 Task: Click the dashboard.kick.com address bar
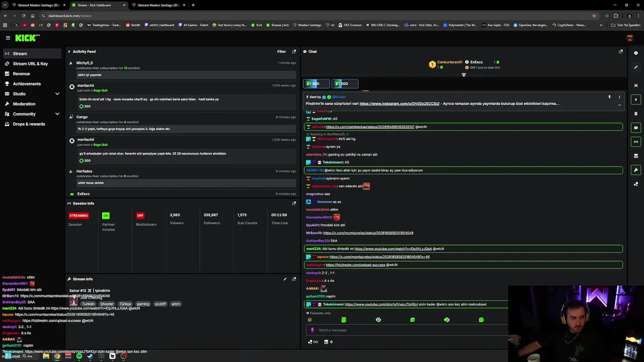[x=317, y=16]
